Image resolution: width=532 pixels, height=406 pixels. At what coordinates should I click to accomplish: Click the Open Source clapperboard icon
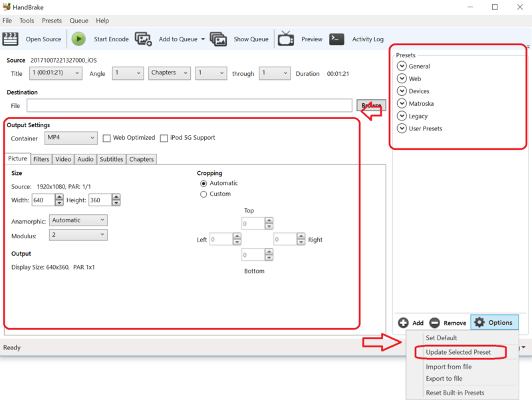pyautogui.click(x=10, y=39)
